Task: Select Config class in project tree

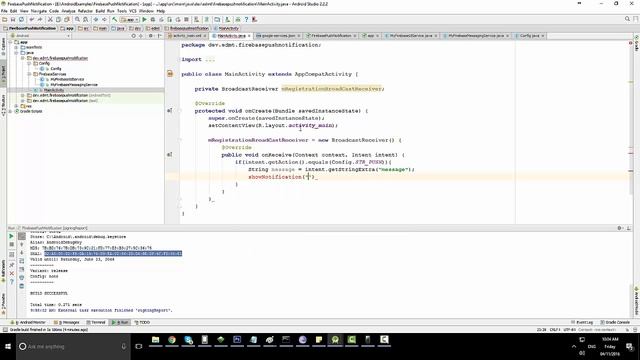Action: click(56, 69)
